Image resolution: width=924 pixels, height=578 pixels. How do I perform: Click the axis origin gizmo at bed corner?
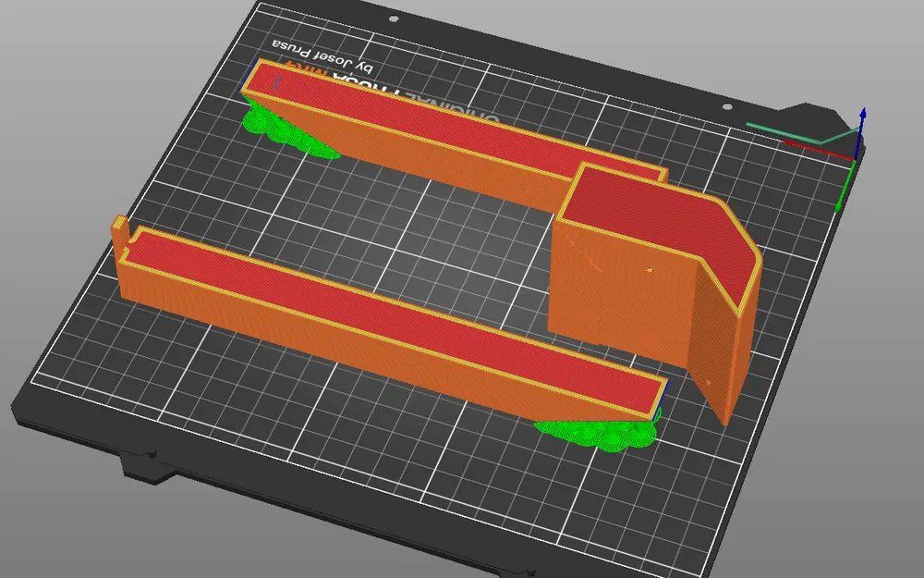point(856,159)
